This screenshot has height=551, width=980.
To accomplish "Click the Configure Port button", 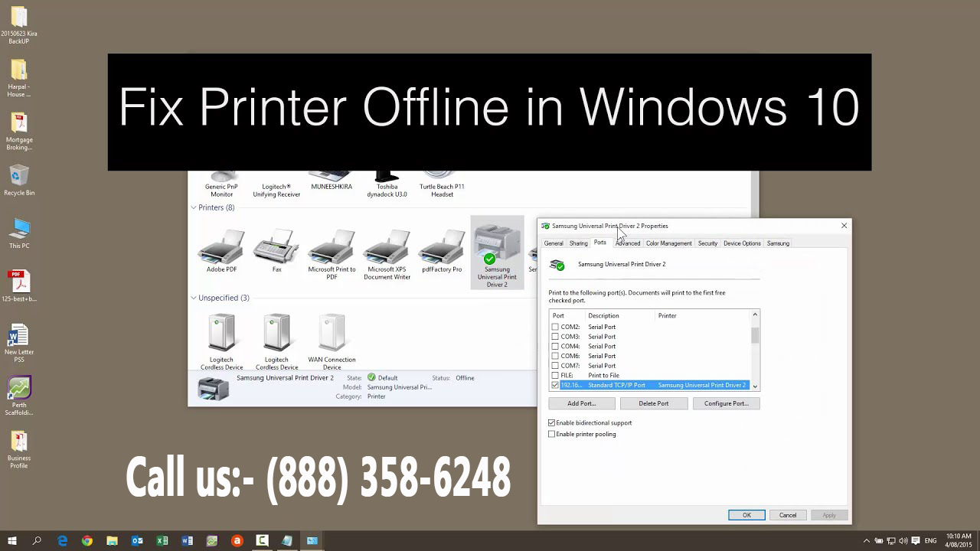I will coord(726,403).
